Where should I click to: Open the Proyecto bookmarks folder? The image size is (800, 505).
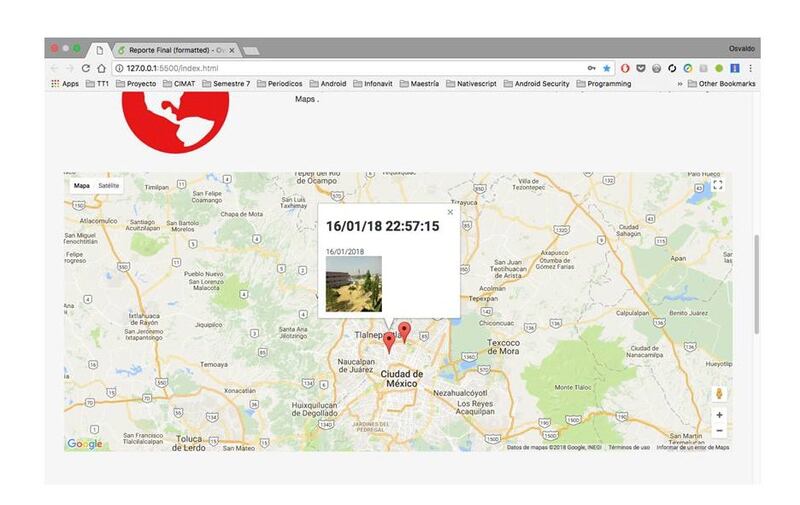[x=136, y=84]
